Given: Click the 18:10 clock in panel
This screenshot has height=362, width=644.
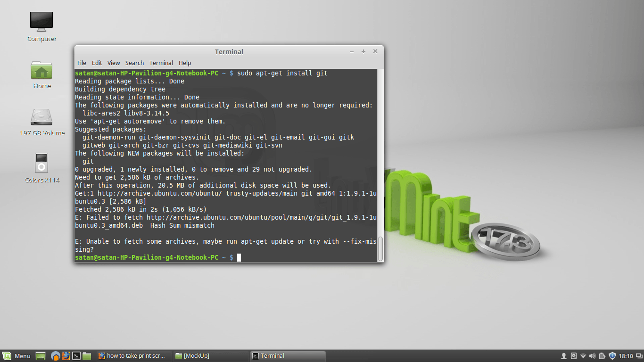Looking at the screenshot, I should (626, 356).
